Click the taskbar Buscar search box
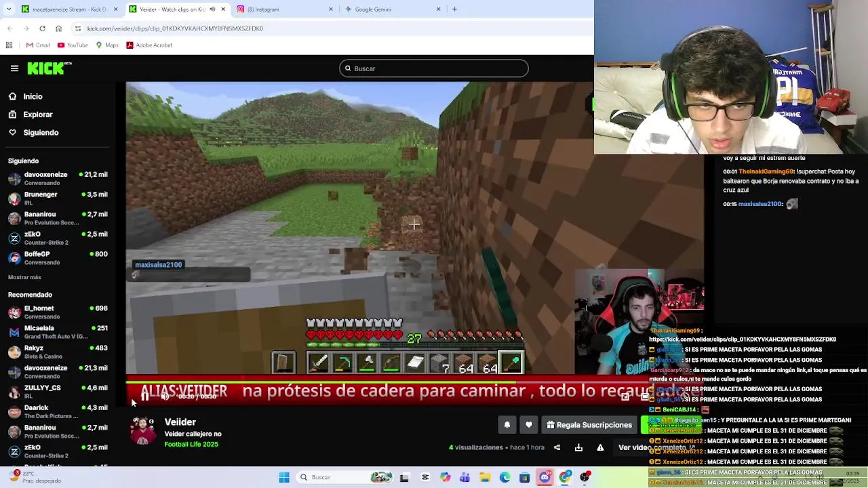Image resolution: width=868 pixels, height=488 pixels. point(344,478)
